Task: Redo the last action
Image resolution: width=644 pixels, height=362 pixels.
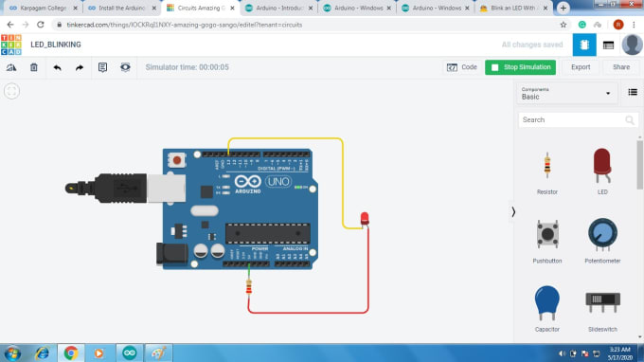Action: coord(80,67)
